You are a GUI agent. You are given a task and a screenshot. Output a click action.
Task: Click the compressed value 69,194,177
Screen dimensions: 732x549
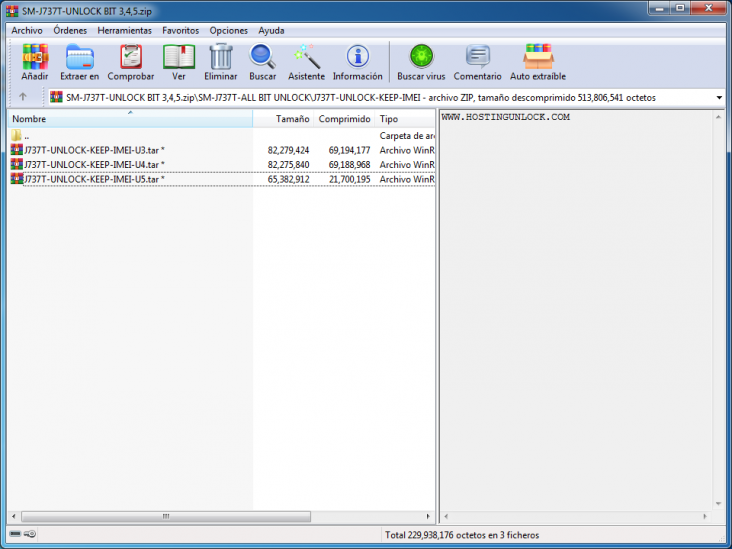[x=349, y=150]
